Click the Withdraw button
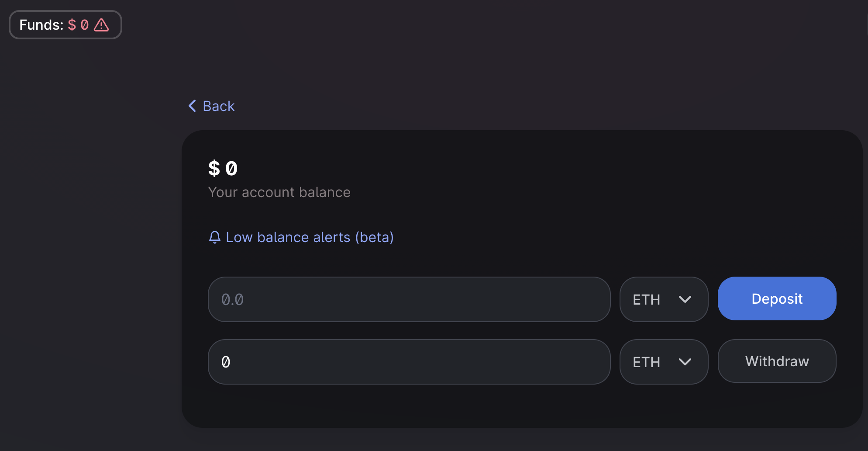The width and height of the screenshot is (868, 451). (x=777, y=361)
